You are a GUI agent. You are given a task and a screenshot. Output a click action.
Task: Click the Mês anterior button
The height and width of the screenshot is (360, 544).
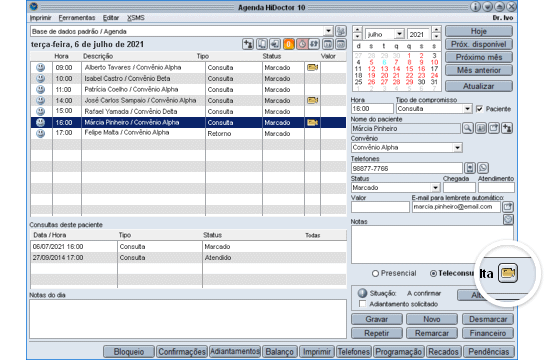coord(479,70)
